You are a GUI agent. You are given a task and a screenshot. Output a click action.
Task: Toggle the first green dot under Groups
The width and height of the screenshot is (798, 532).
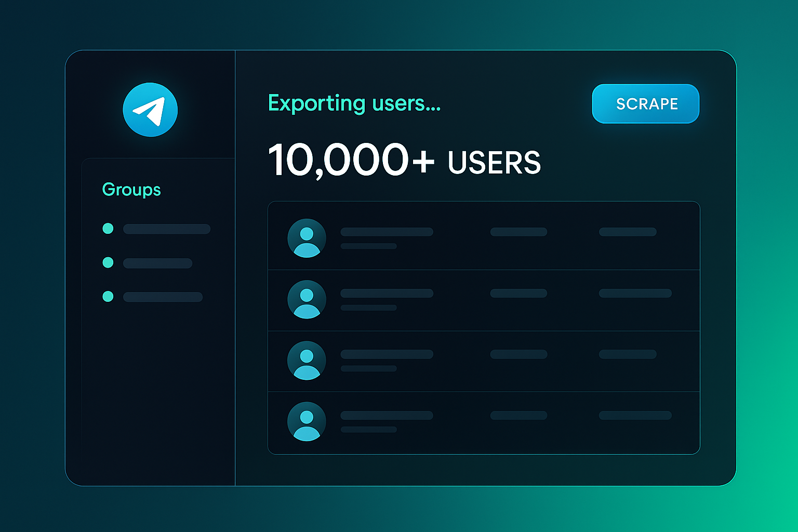click(108, 229)
